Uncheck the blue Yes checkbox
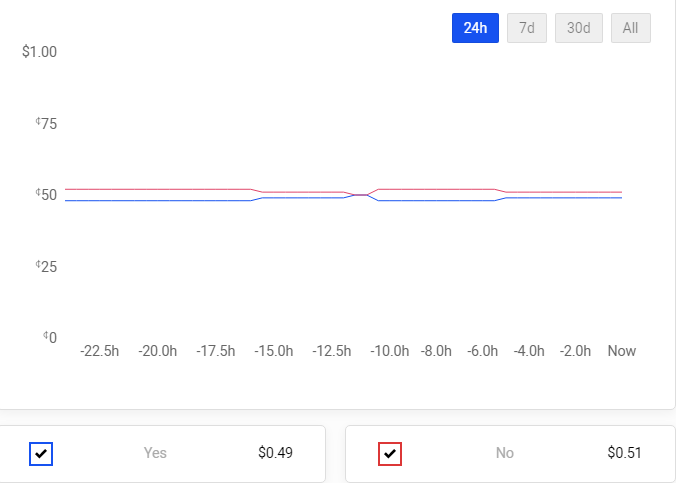Screen dimensions: 676x483 [41, 454]
